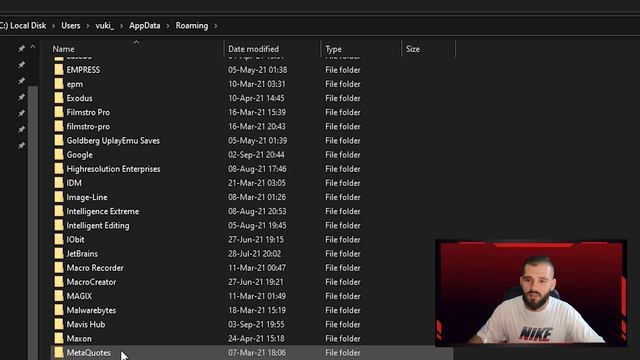640x360 pixels.
Task: Select Goldberg UplayEmu Saves folder icon
Action: pos(59,140)
